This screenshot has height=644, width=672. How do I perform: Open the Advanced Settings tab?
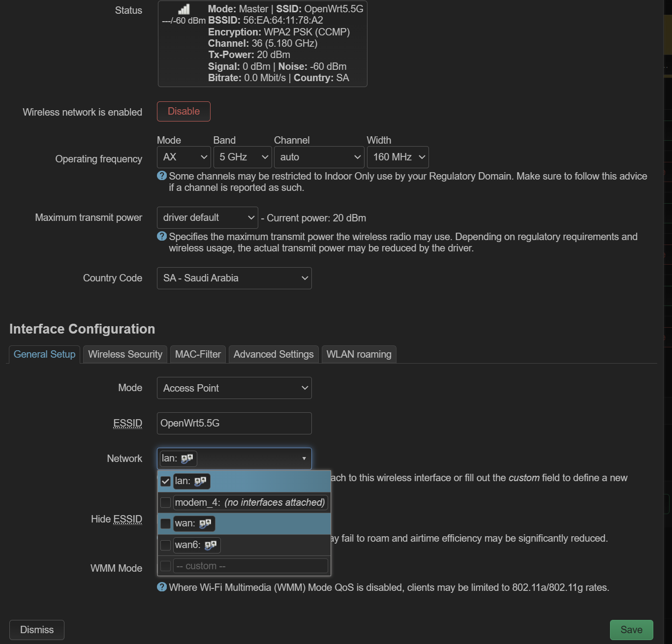coord(274,354)
